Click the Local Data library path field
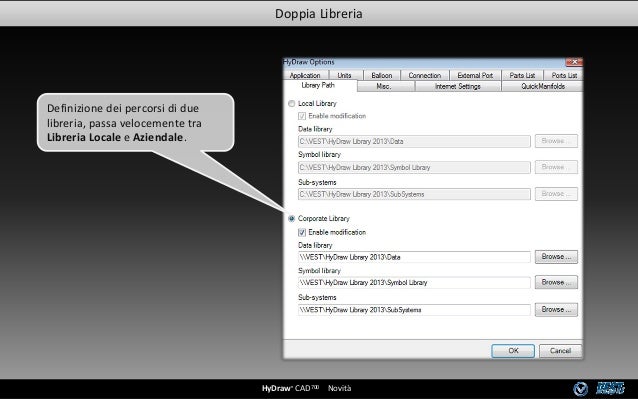Screen dimensions: 638x399 [414, 142]
